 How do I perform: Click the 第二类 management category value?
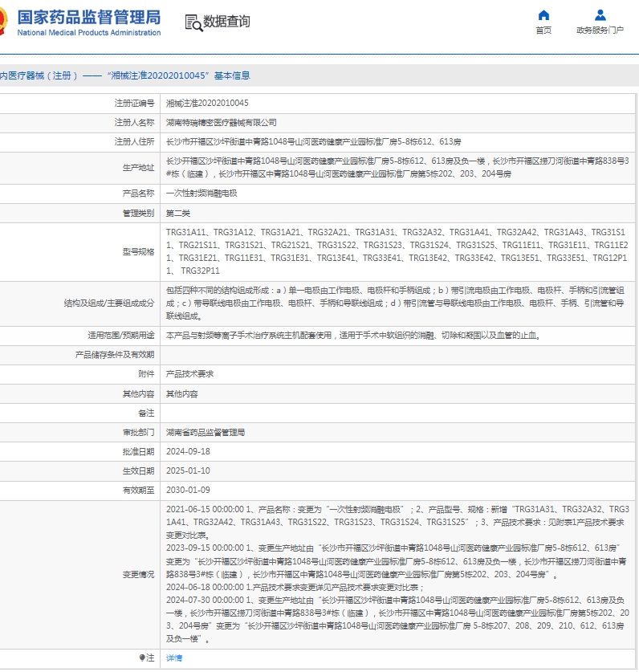(178, 213)
